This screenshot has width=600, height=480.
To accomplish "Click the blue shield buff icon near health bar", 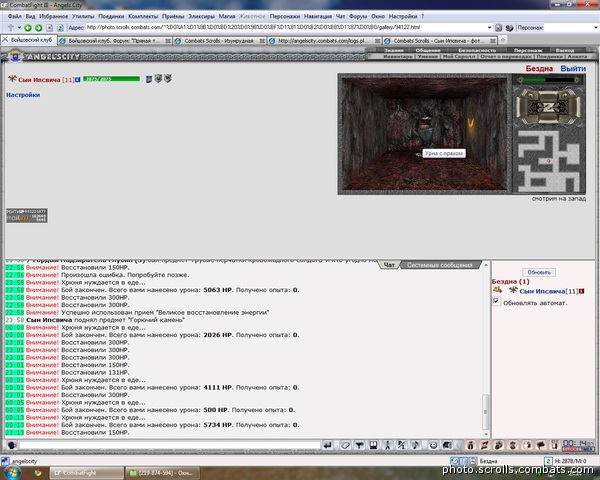I will 149,79.
